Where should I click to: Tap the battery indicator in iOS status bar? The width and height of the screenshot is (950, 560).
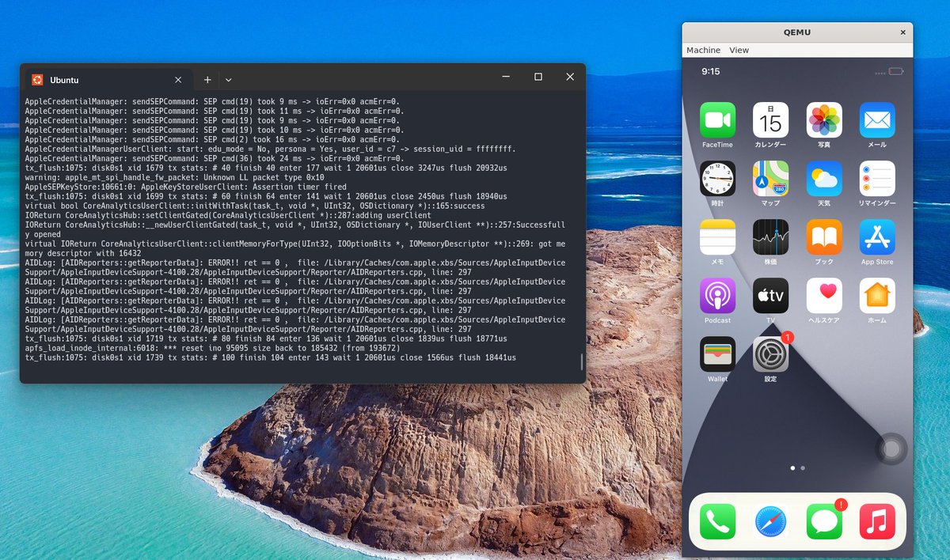pos(895,71)
